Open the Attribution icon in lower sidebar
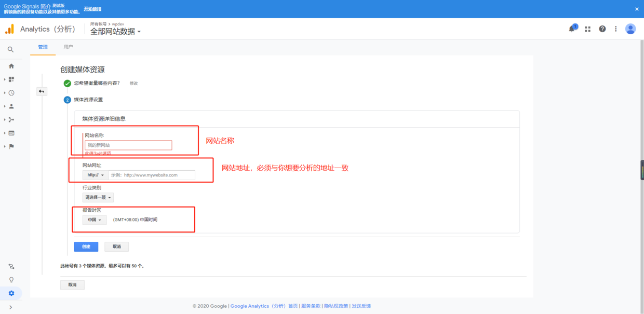 [x=11, y=267]
